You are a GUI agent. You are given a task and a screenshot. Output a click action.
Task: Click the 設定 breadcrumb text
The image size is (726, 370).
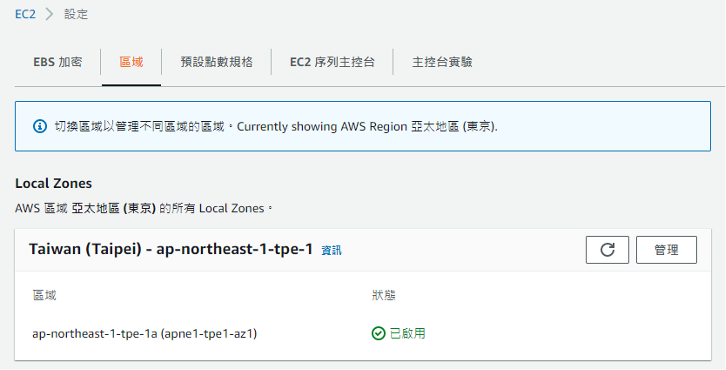point(76,14)
